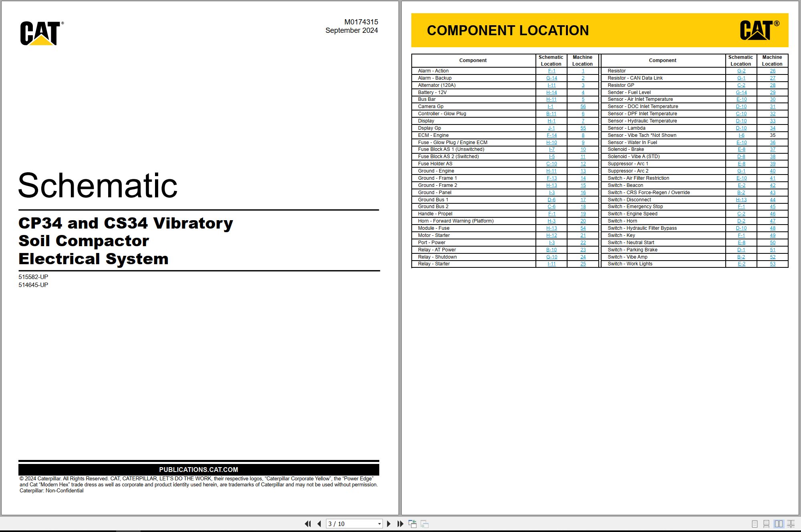801x532 pixels.
Task: Click the September 2024 date text
Action: tap(351, 30)
